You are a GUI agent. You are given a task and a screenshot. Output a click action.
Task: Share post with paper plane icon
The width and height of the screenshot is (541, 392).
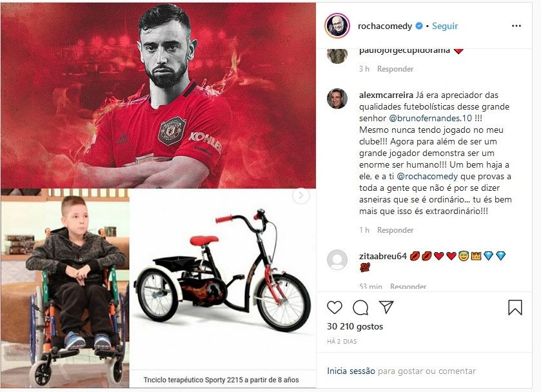point(386,307)
